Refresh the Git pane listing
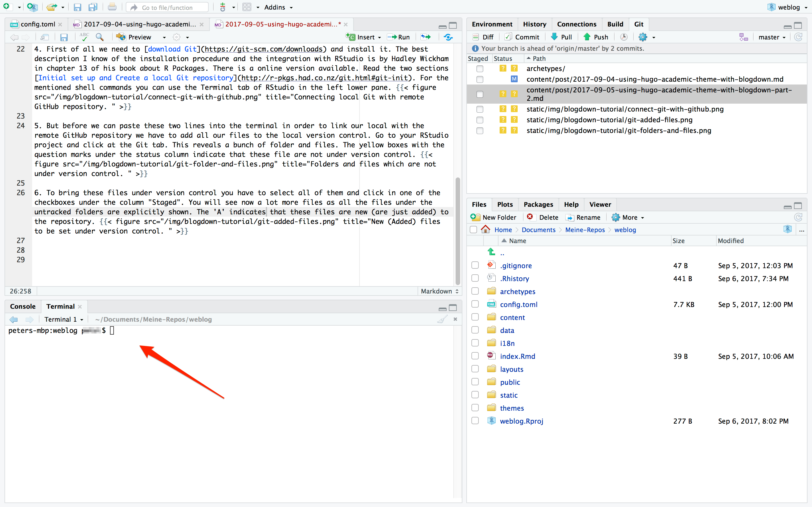This screenshot has height=507, width=812. pyautogui.click(x=798, y=37)
